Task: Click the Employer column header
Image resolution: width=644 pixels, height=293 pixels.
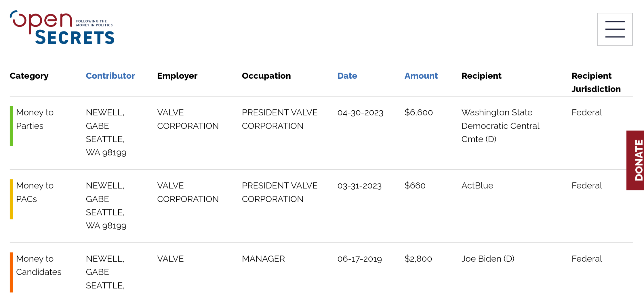Action: (x=177, y=76)
